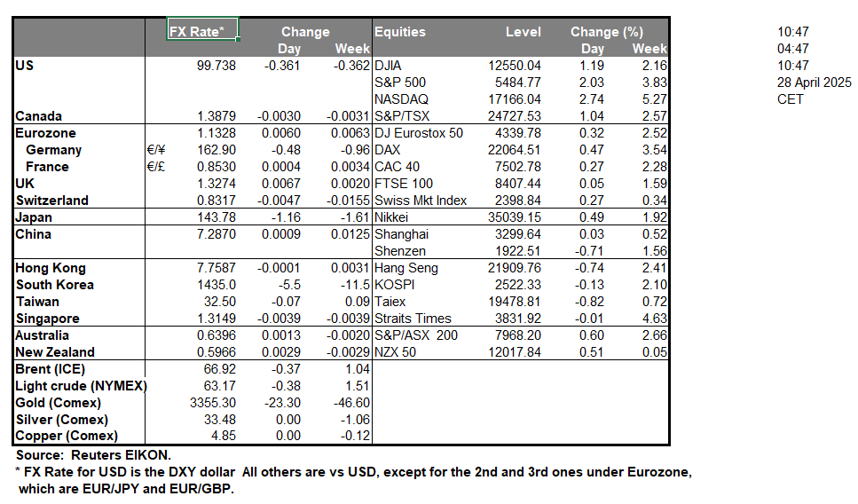Select the S&P/ASX 200 index label
Screen dimensions: 858x504
coord(418,335)
